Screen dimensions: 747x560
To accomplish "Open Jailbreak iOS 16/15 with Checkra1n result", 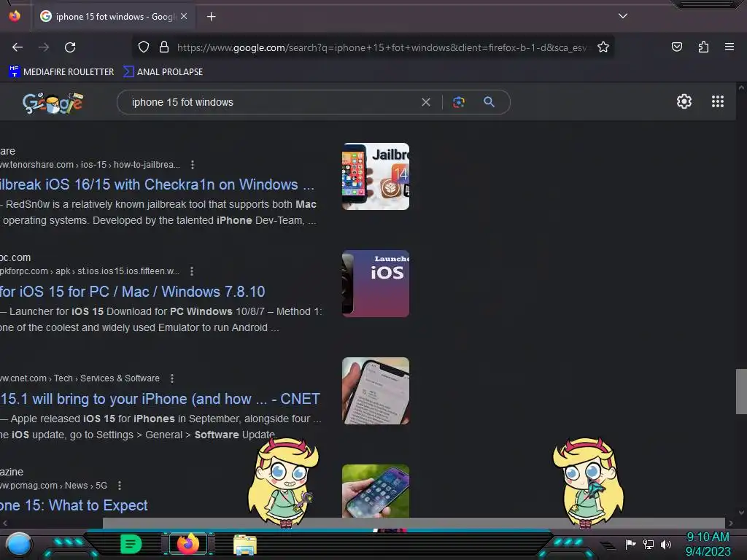I will pos(158,184).
